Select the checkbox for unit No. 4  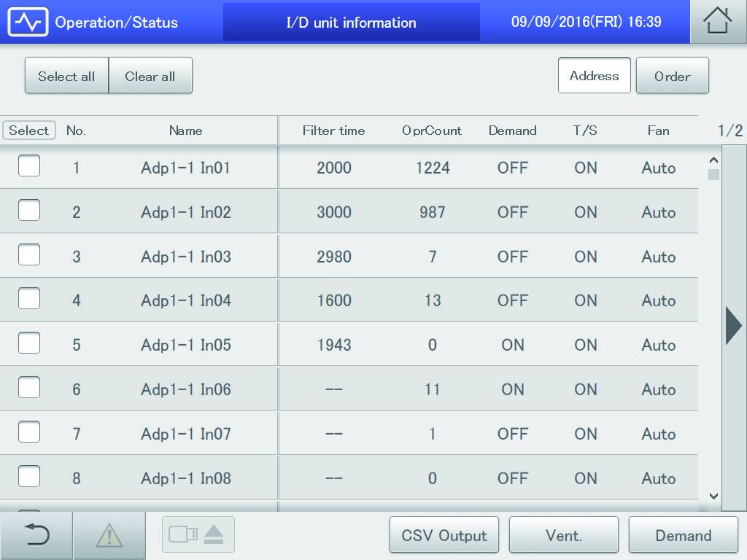click(29, 300)
